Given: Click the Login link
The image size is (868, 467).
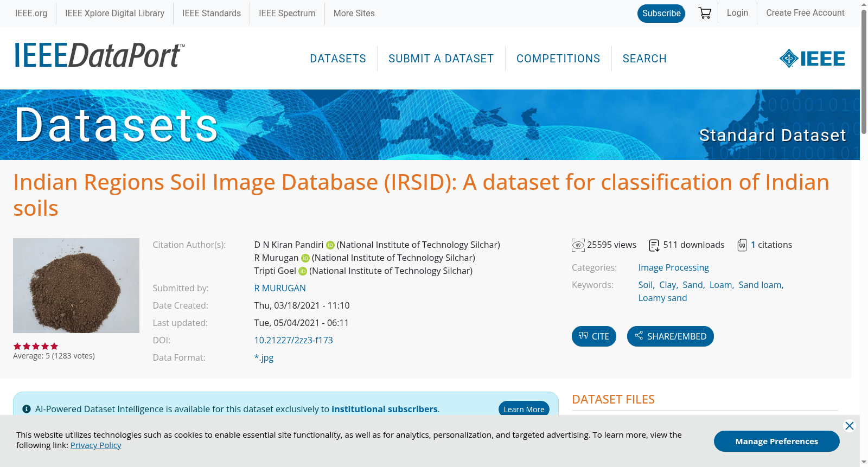Looking at the screenshot, I should [737, 13].
